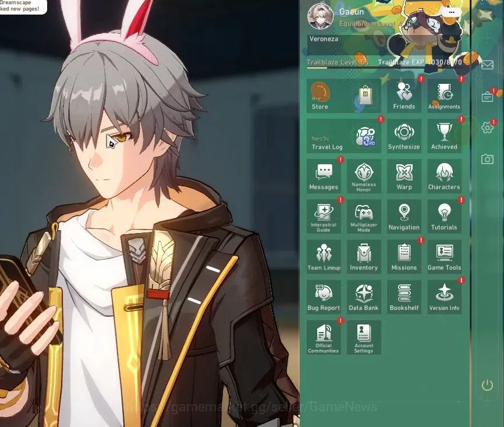This screenshot has width=504, height=427.
Task: Open Multiplayer Mode
Action: (x=364, y=216)
